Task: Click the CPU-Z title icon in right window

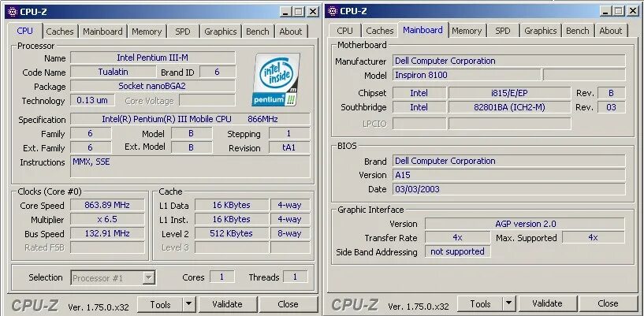Action: 333,11
